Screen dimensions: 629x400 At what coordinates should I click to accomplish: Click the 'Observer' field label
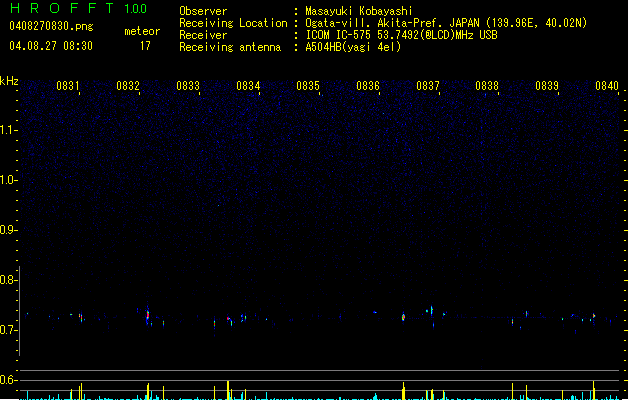[x=203, y=11]
